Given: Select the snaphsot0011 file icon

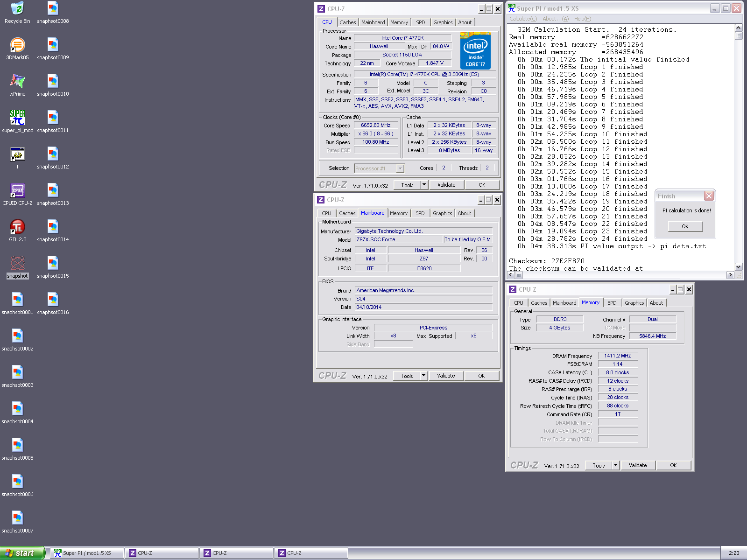Looking at the screenshot, I should [53, 121].
